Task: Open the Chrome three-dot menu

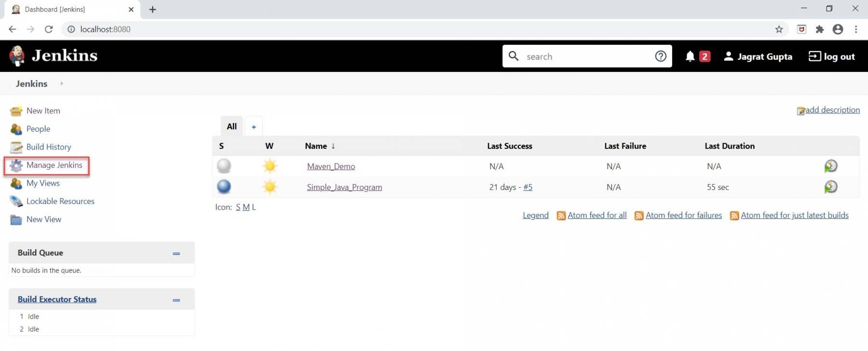Action: [856, 29]
